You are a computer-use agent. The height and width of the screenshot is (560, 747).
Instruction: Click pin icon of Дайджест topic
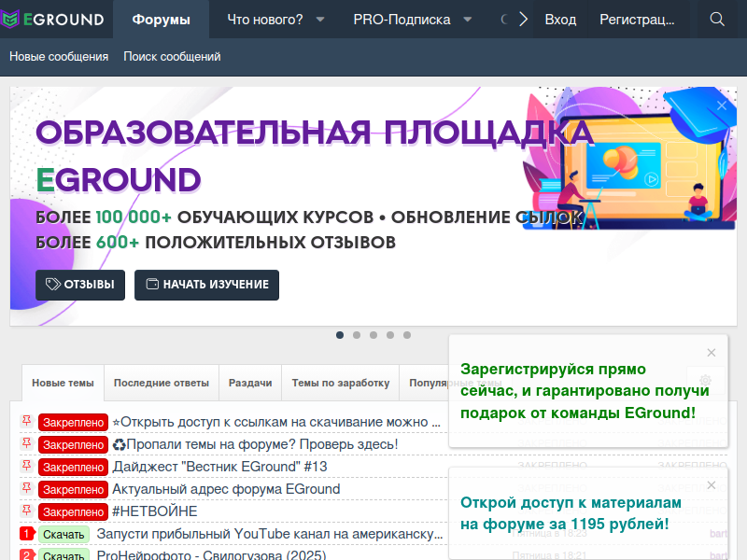point(27,465)
